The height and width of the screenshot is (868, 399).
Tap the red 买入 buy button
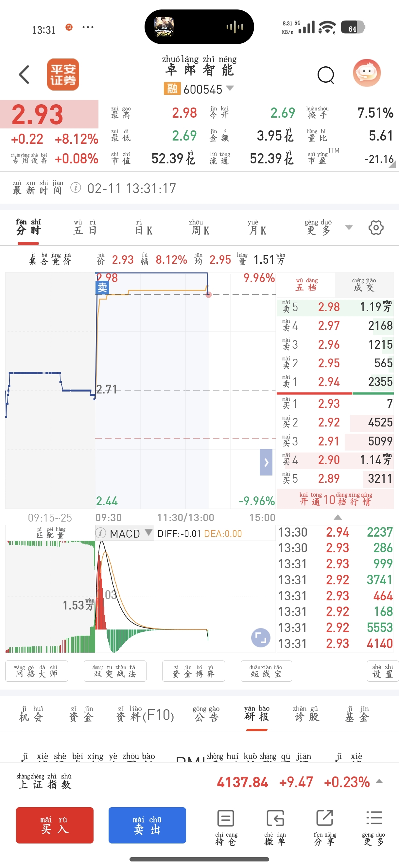pos(55,825)
